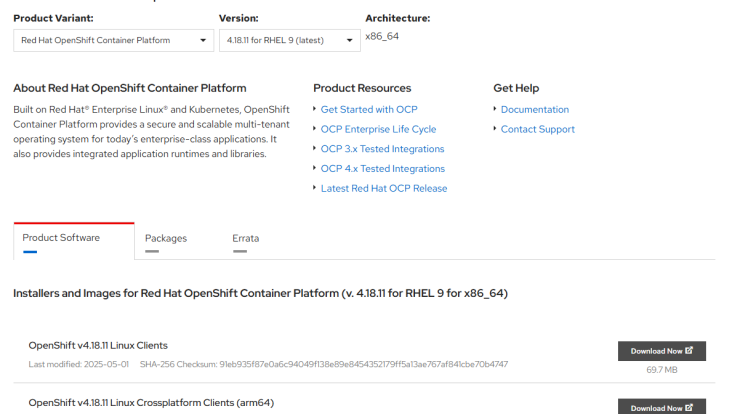The height and width of the screenshot is (414, 740).
Task: Expand the Version dropdown arrow
Action: (x=349, y=41)
